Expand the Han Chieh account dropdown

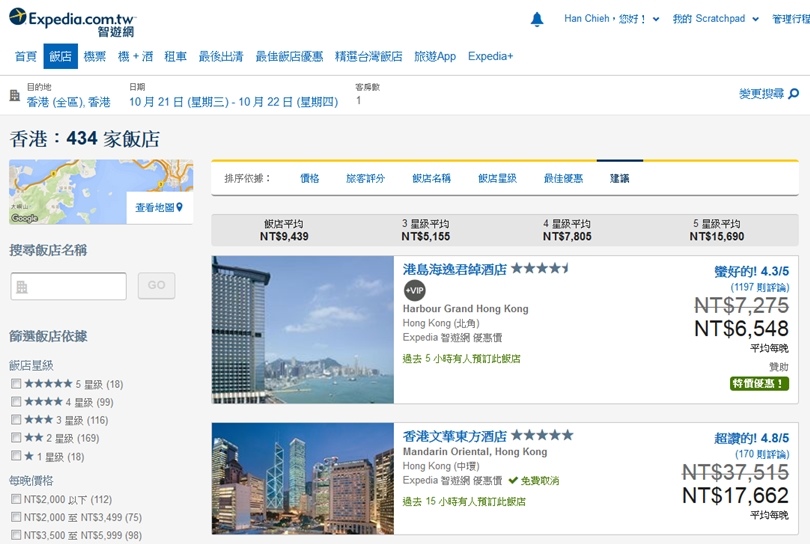tap(612, 19)
